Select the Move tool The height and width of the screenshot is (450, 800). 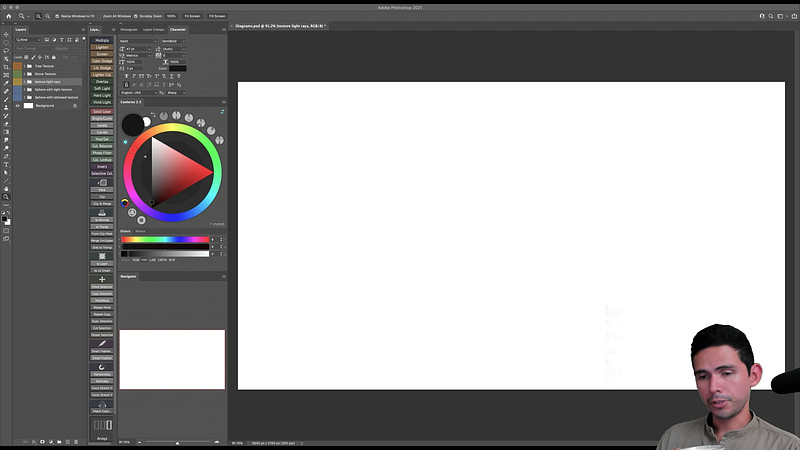point(6,34)
